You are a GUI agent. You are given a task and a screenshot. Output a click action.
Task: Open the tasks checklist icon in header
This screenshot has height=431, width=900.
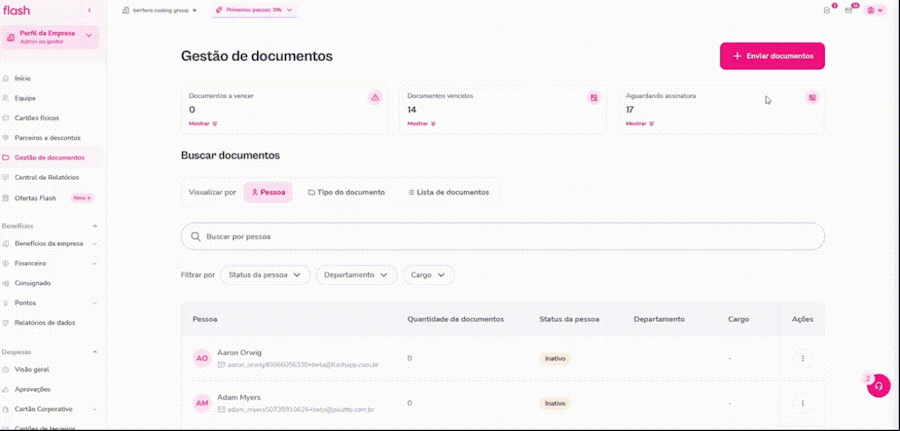pyautogui.click(x=827, y=10)
